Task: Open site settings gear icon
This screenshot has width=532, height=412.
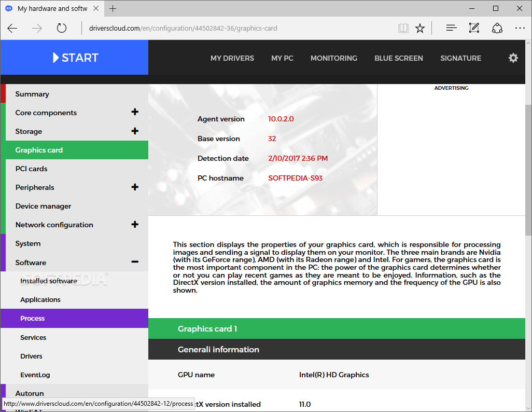Action: (x=513, y=58)
